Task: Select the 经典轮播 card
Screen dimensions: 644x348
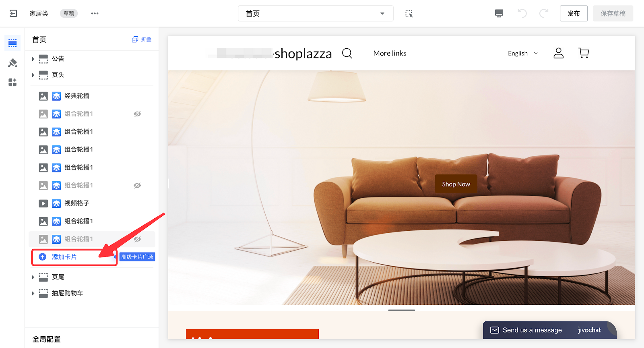Action: coord(77,96)
